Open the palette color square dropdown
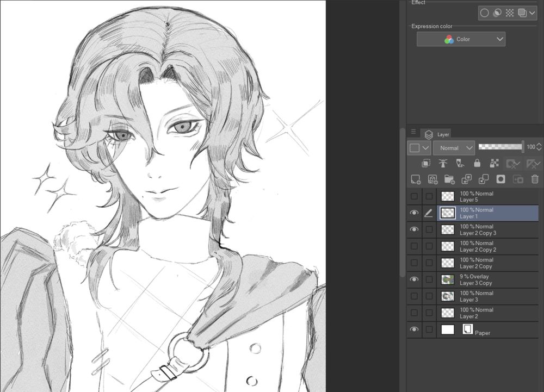Viewport: 544px width, 392px height. point(419,148)
